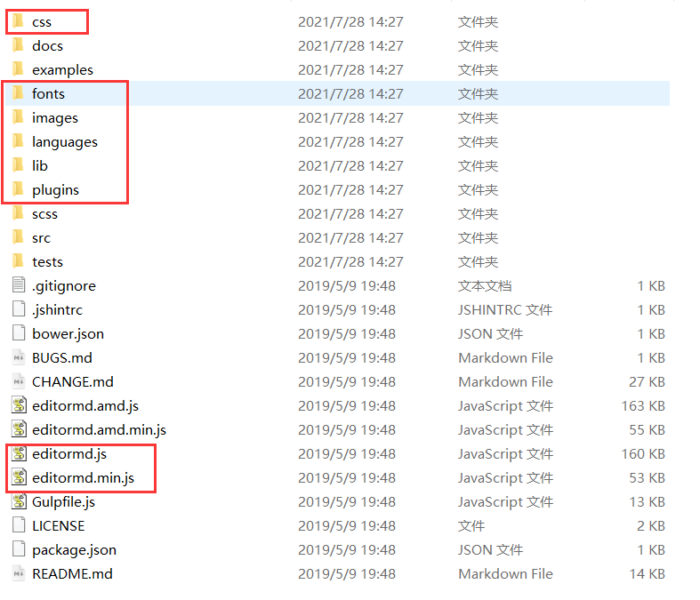Select the docs folder icon
Image resolution: width=700 pixels, height=600 pixels.
(x=18, y=45)
